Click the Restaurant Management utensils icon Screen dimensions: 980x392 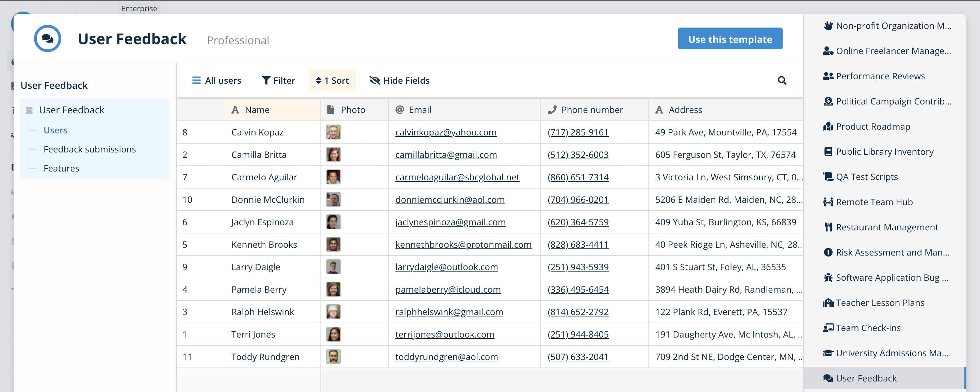(x=828, y=227)
